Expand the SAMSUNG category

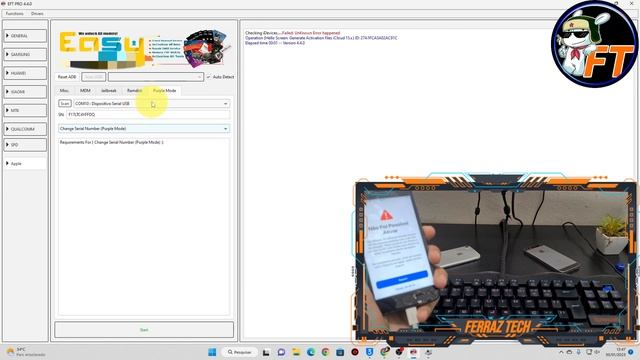pyautogui.click(x=25, y=54)
